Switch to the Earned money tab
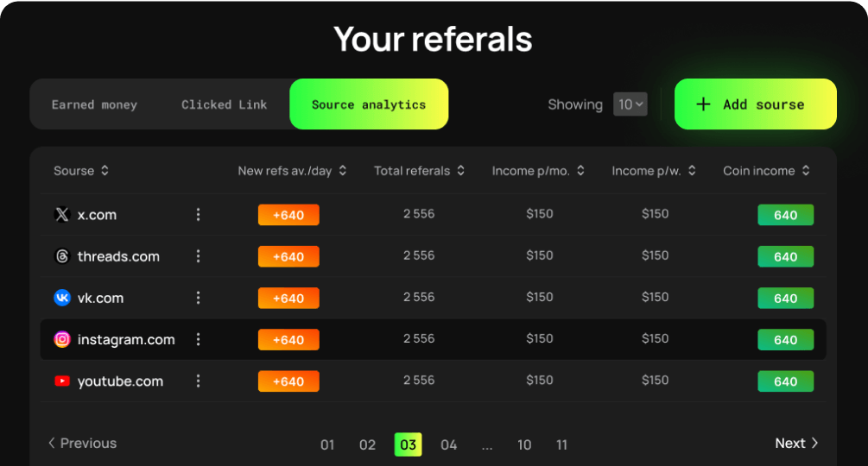This screenshot has width=868, height=466. click(94, 104)
